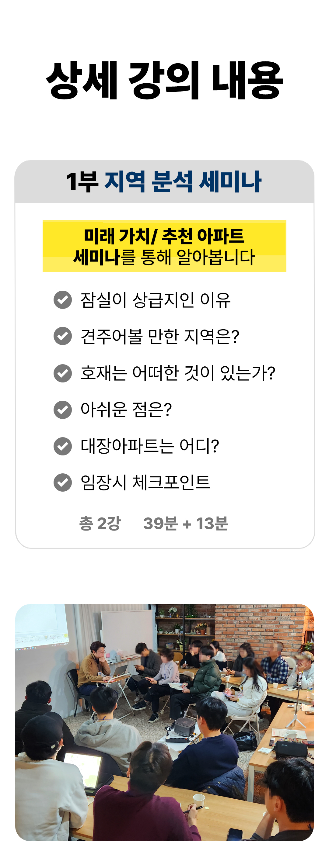Click the 1부 지역 분석 세미나 header
The image size is (329, 868).
click(164, 182)
